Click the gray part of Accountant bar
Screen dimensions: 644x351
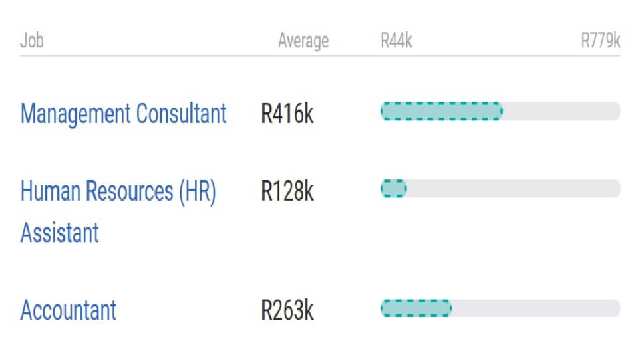pos(536,308)
